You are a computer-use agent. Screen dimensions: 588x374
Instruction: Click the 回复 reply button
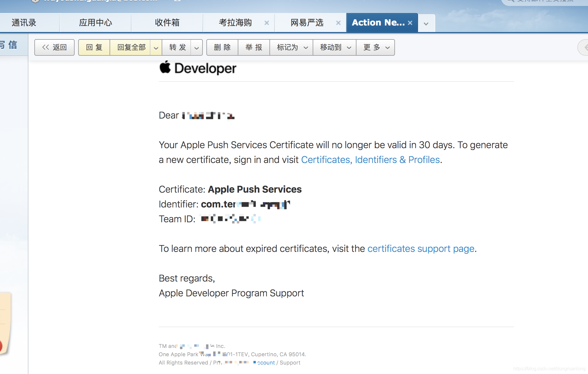(94, 47)
